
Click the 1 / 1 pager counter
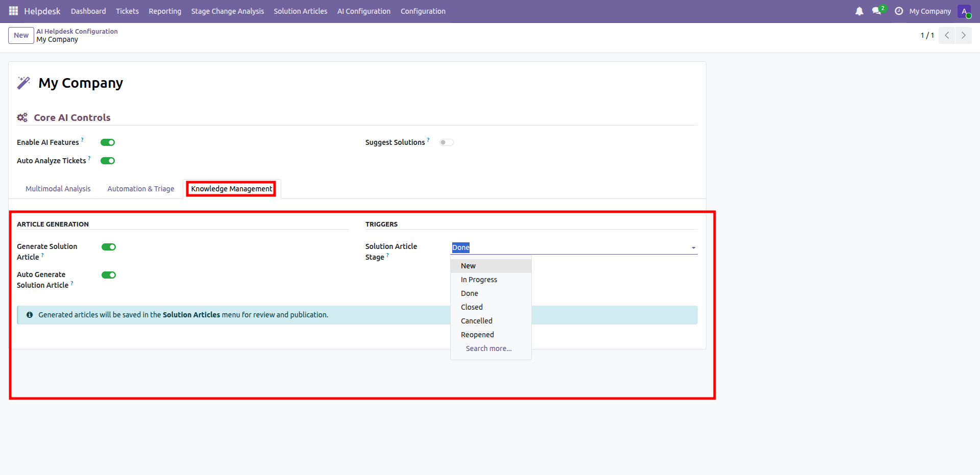[x=927, y=35]
